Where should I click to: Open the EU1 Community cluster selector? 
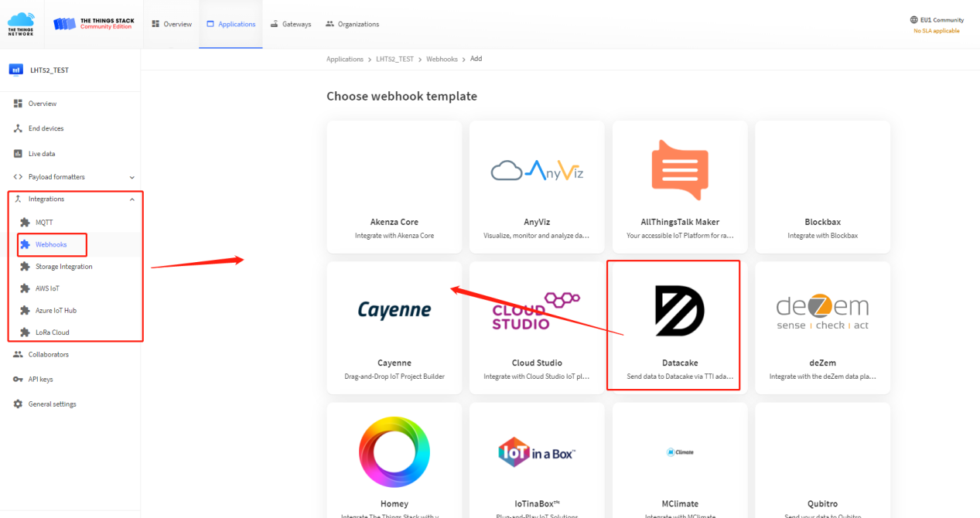click(937, 20)
